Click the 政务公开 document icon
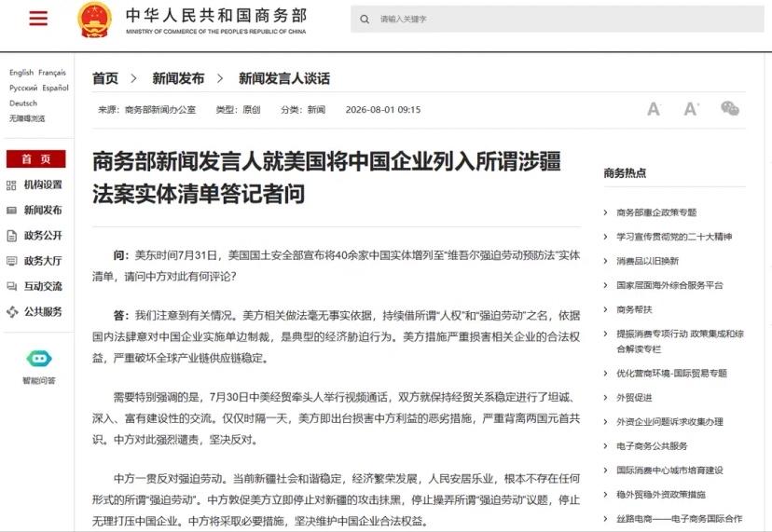Screen dimensions: 772x532 [11, 236]
